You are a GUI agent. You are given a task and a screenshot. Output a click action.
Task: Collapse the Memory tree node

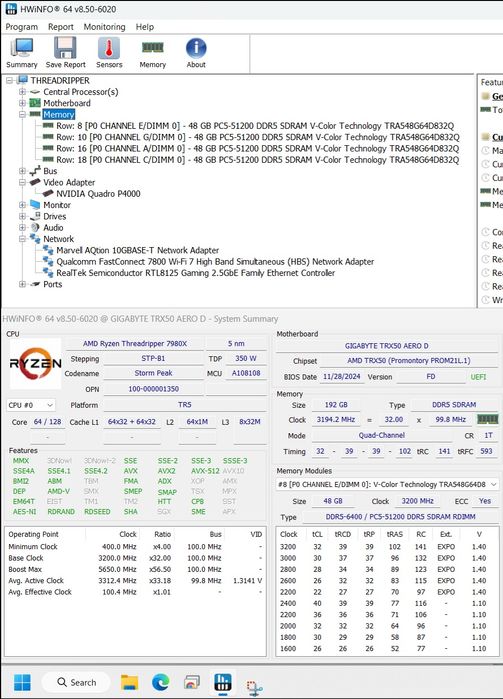click(22, 115)
